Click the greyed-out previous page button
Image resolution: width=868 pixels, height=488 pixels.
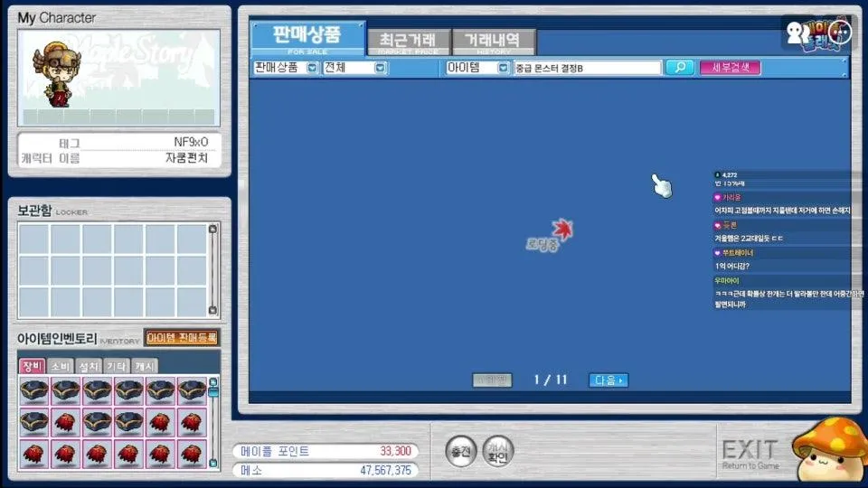pyautogui.click(x=492, y=380)
